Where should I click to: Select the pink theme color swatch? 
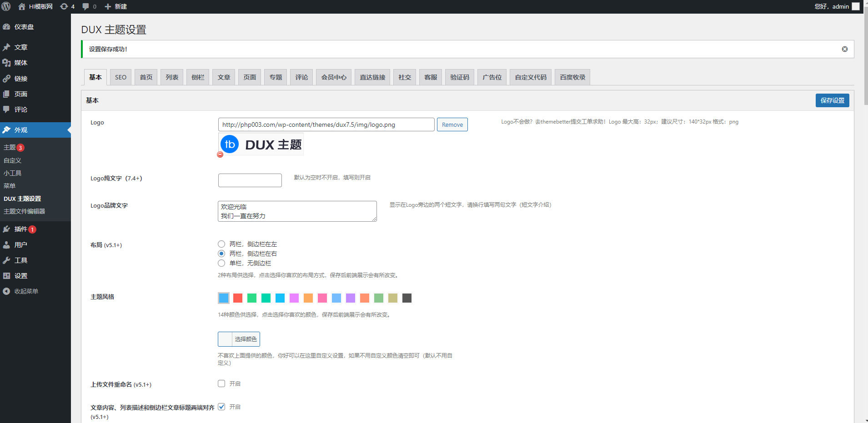click(322, 298)
